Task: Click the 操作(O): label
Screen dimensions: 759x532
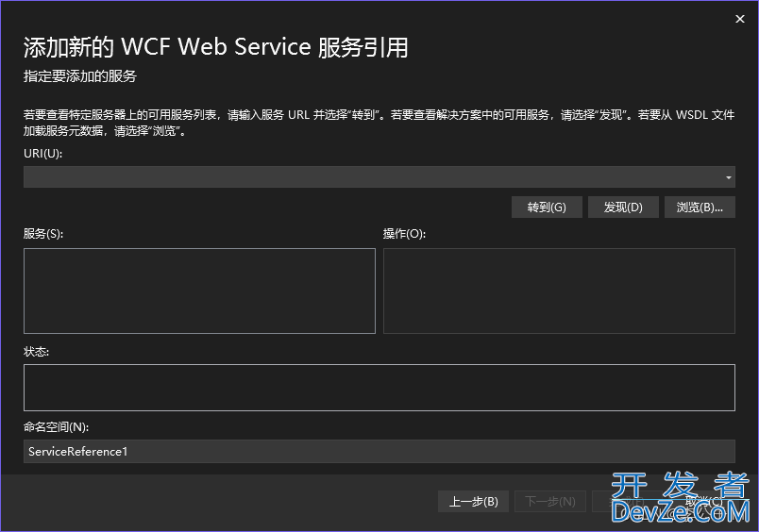Action: 404,234
